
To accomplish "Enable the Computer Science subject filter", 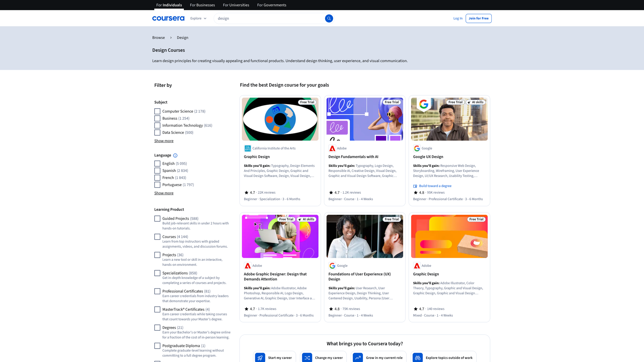I will [x=157, y=111].
